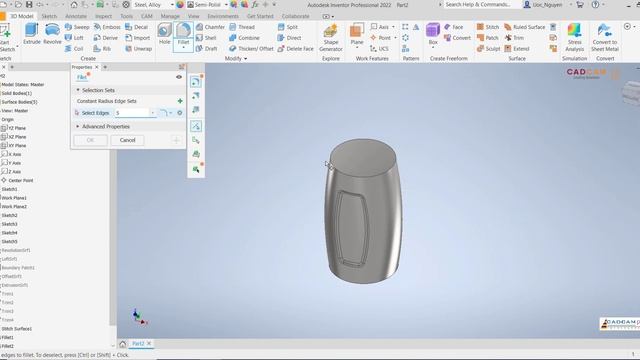This screenshot has width=640, height=360.
Task: Create a freeform Box
Action: click(x=433, y=34)
